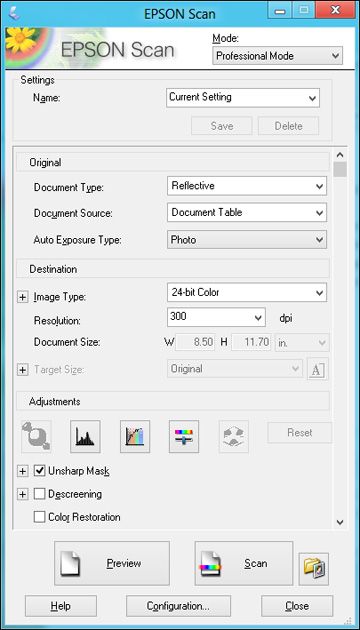Viewport: 360px width, 630px height.
Task: Click the scrollbar up arrow
Action: point(340,155)
